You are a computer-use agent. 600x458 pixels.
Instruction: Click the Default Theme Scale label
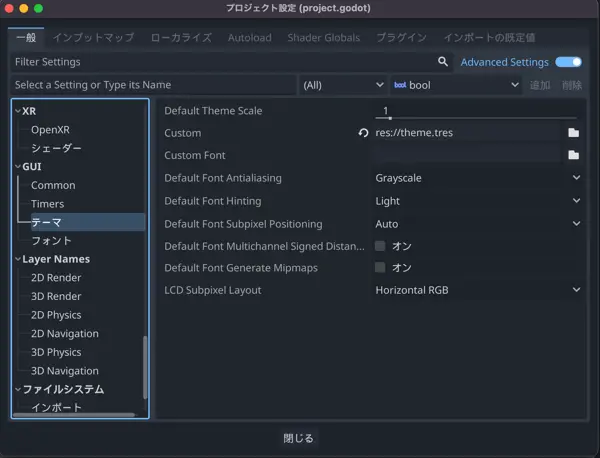tap(213, 111)
